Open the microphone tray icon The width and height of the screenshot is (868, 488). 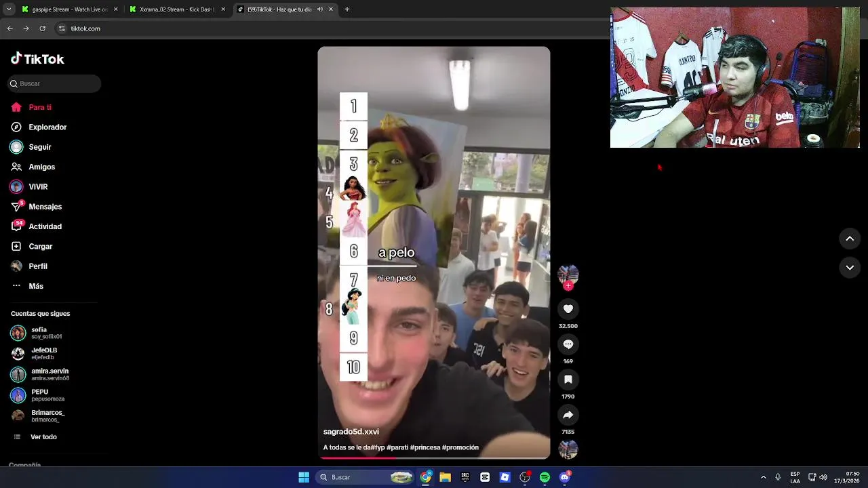[x=778, y=477]
